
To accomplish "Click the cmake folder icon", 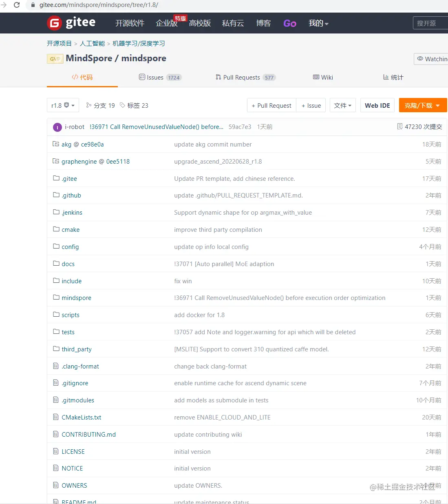I will pos(56,229).
